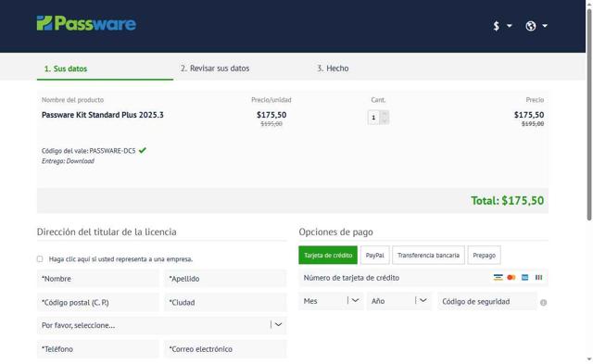Go to the '3. Hecho' step
The width and height of the screenshot is (593, 364).
(333, 69)
